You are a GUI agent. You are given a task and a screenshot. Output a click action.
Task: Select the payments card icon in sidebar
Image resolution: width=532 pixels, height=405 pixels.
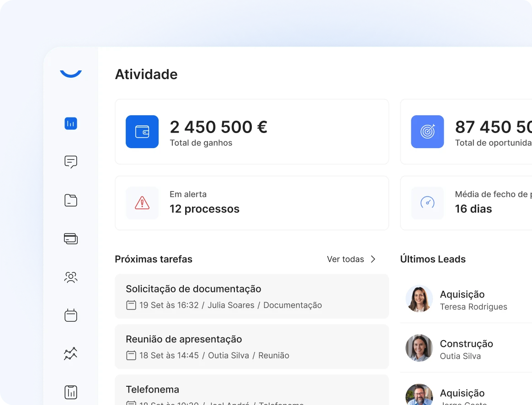[70, 239]
